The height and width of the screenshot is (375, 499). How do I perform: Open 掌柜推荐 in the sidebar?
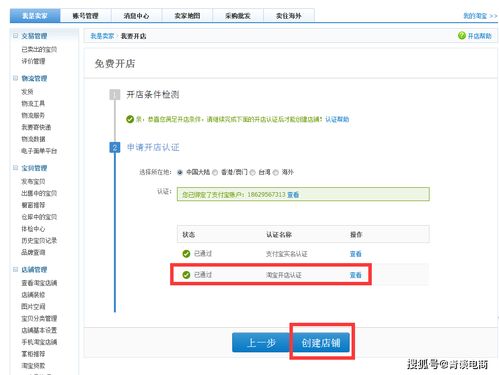tap(33, 354)
